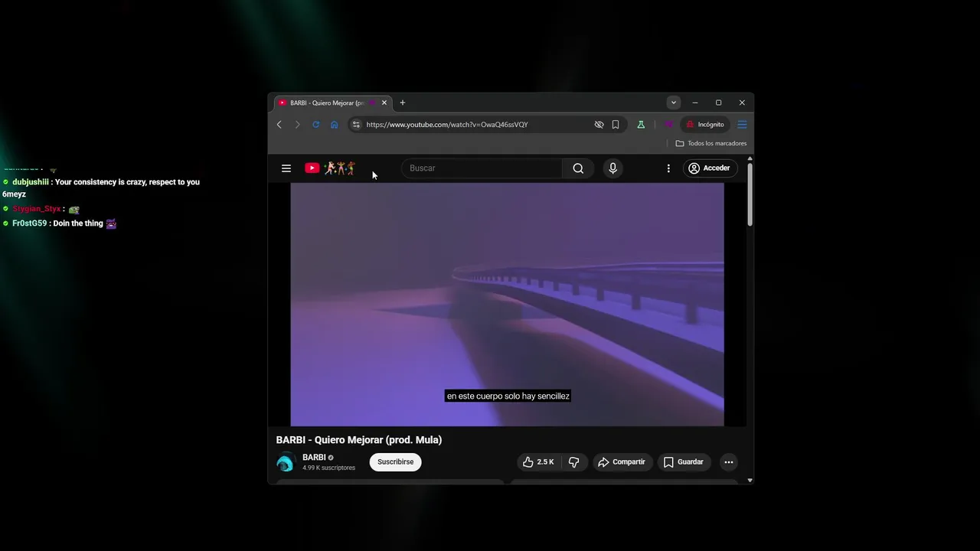This screenshot has height=551, width=980.
Task: Click '4.99 K suscriptores' text
Action: pos(329,468)
